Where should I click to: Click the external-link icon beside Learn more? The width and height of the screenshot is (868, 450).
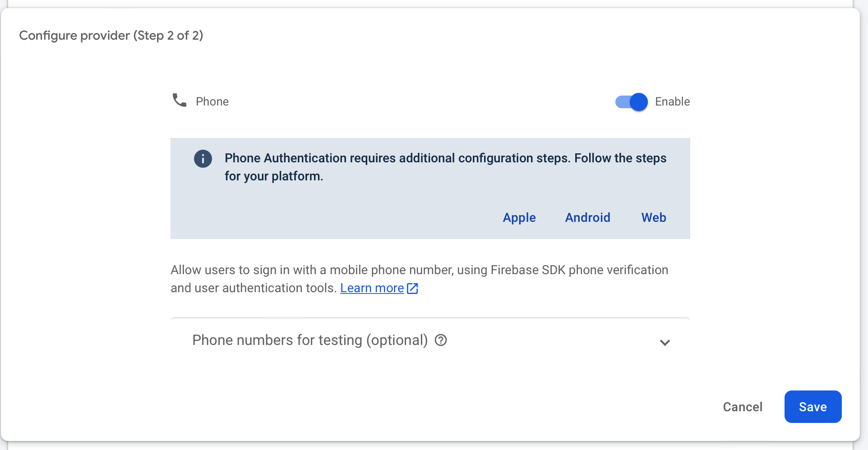tap(412, 288)
